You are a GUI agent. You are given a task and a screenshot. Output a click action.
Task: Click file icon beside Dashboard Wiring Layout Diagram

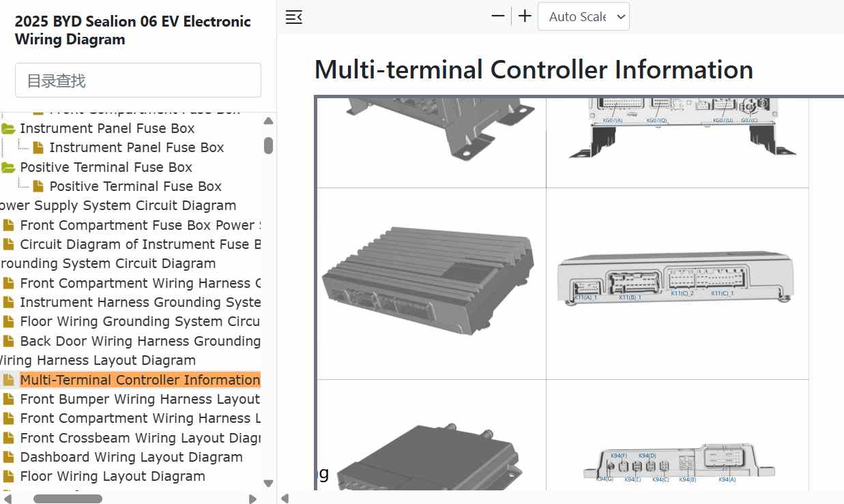(8, 457)
